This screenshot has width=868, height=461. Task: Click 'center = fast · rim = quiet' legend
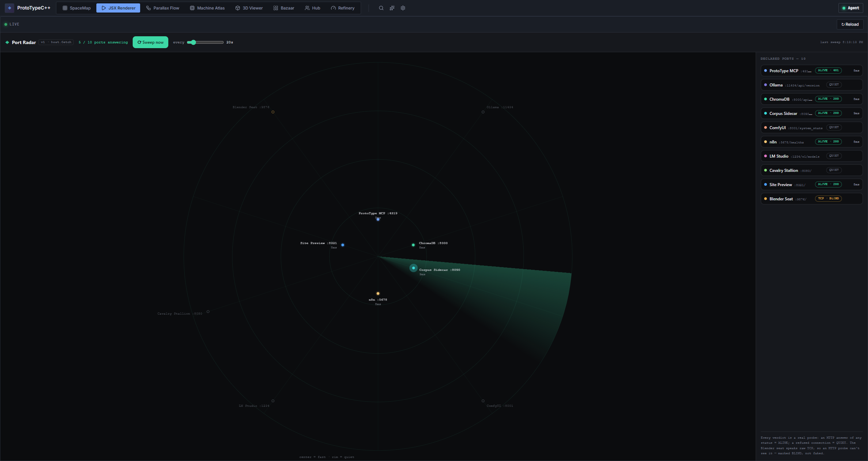326,457
